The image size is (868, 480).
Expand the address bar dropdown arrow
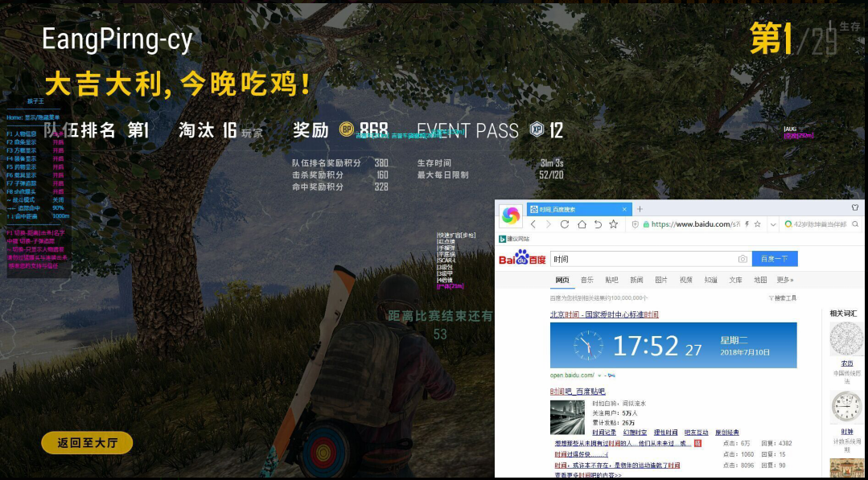click(773, 224)
